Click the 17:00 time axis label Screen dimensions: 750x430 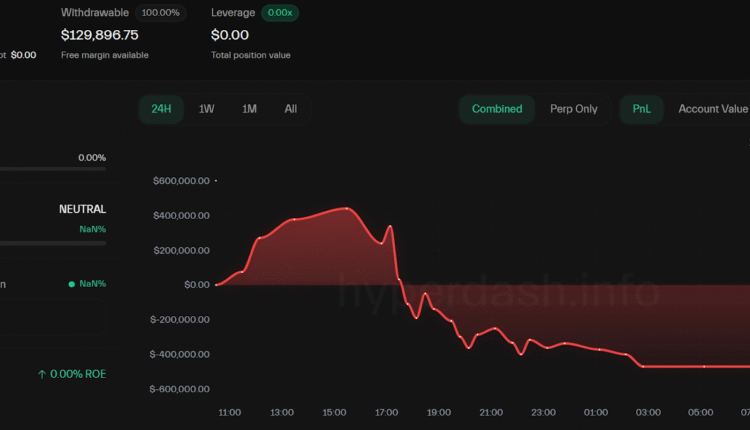click(386, 412)
